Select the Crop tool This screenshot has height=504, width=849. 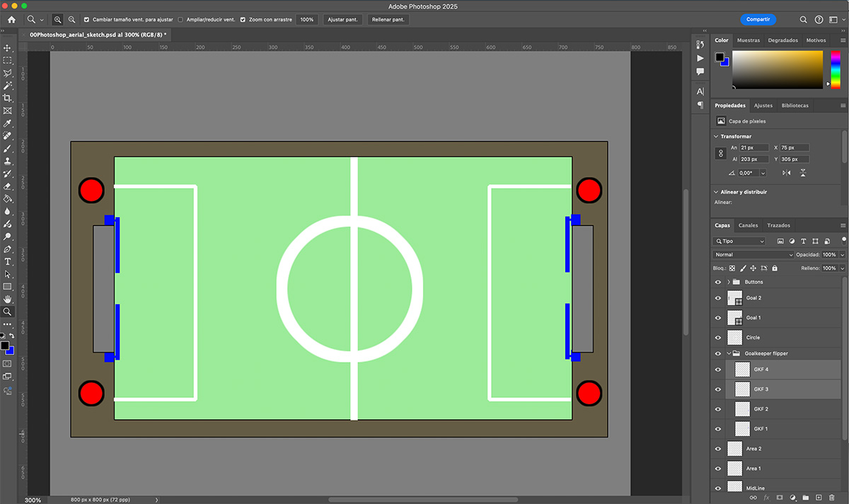click(8, 98)
